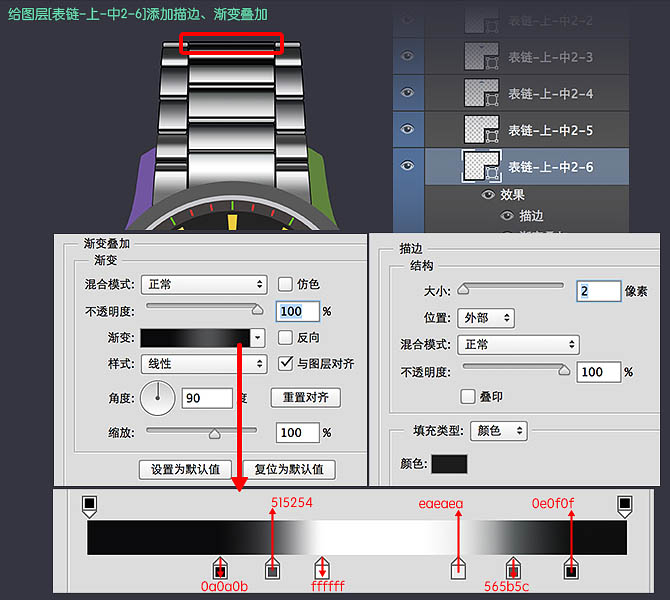Click thumbnail of layer 表链-上-中2-6

click(481, 166)
